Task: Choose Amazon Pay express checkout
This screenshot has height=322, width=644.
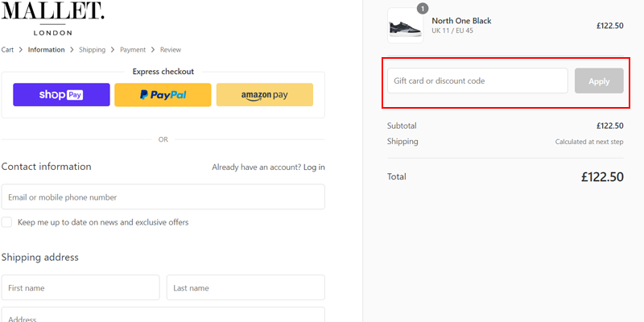Action: tap(265, 95)
